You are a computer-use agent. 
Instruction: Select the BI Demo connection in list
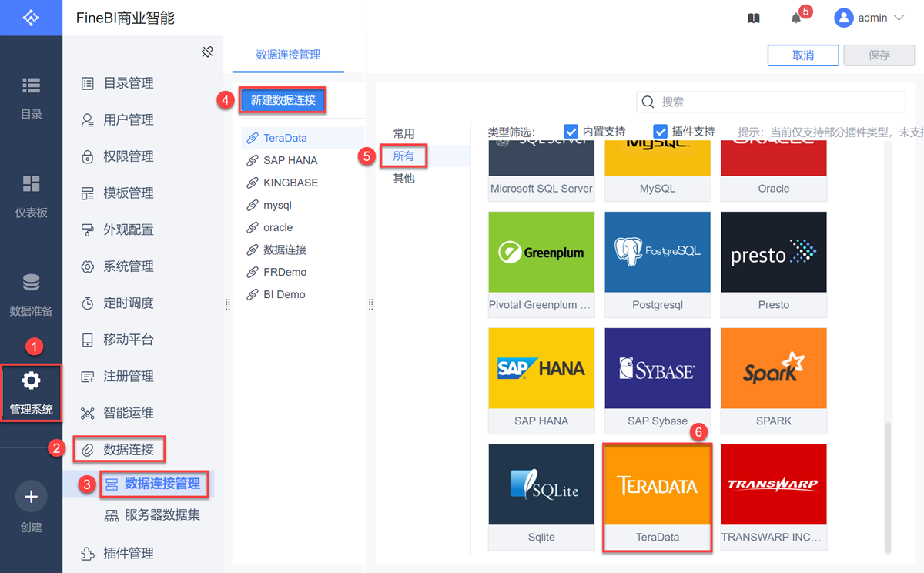point(302,294)
